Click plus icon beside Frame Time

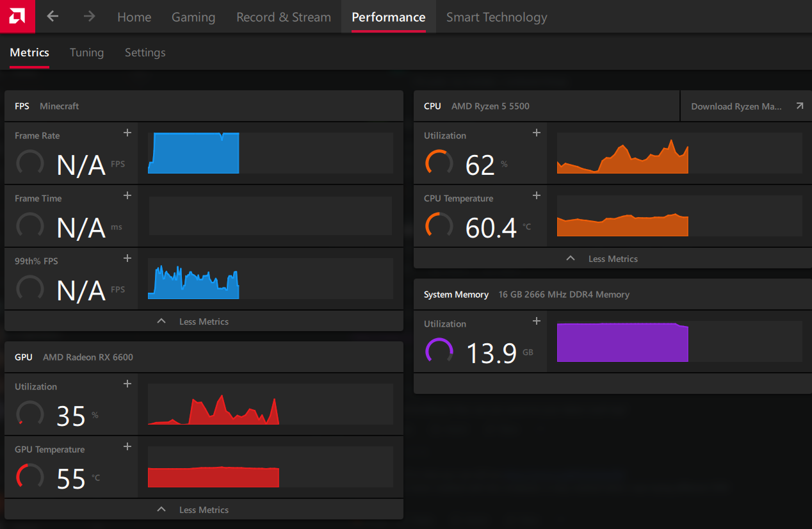[x=127, y=195]
